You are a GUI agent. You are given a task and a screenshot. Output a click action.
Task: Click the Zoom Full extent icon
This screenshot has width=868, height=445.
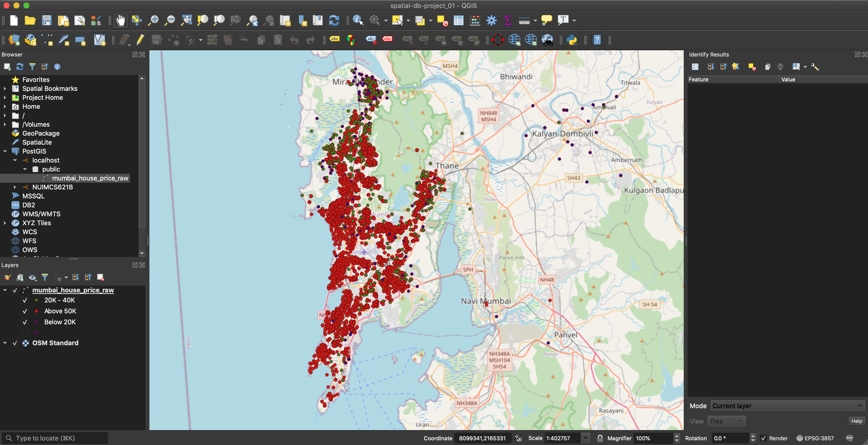tap(186, 21)
